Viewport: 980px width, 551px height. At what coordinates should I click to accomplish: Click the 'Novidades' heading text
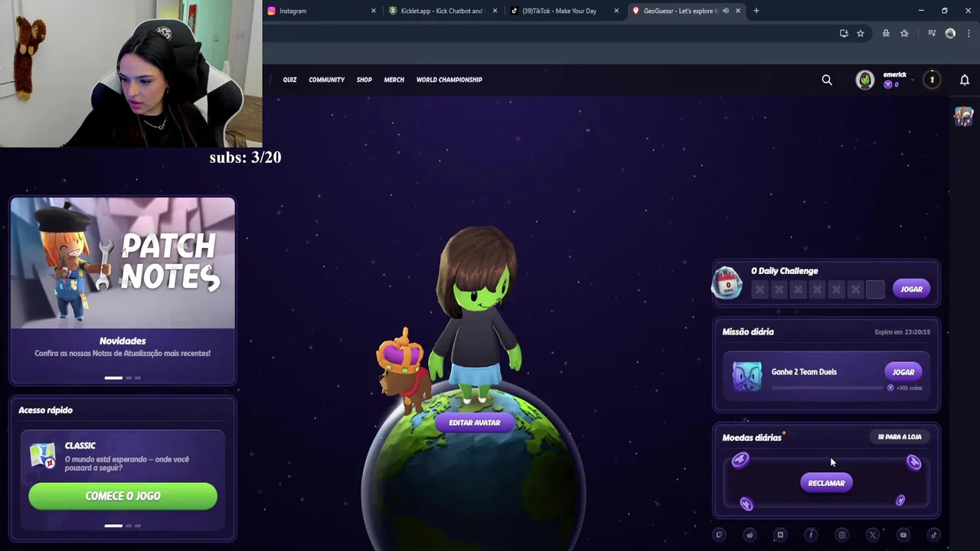click(122, 341)
